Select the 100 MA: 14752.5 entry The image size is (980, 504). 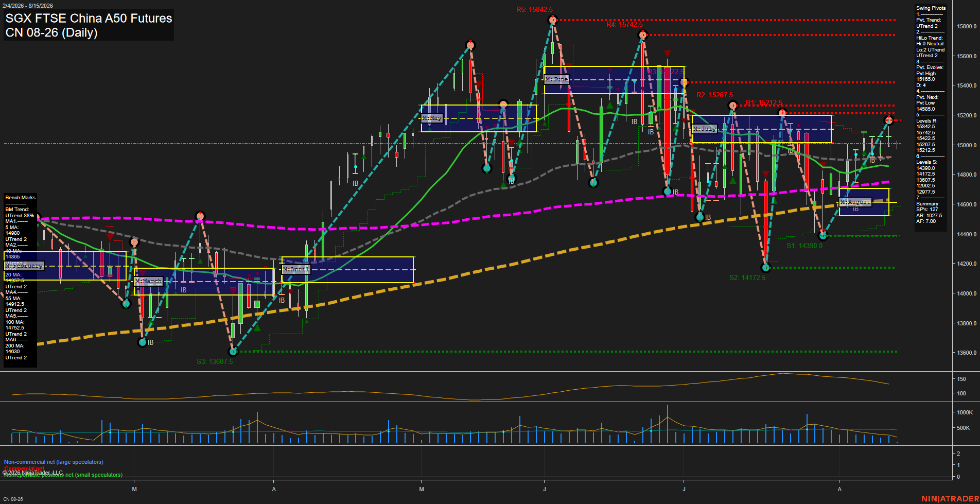coord(15,325)
